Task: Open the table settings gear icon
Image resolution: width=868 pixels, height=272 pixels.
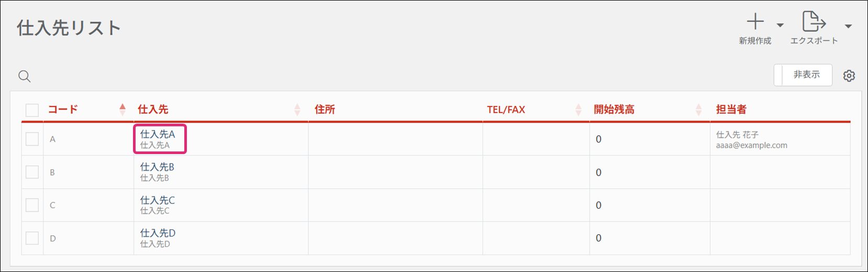Action: click(849, 76)
